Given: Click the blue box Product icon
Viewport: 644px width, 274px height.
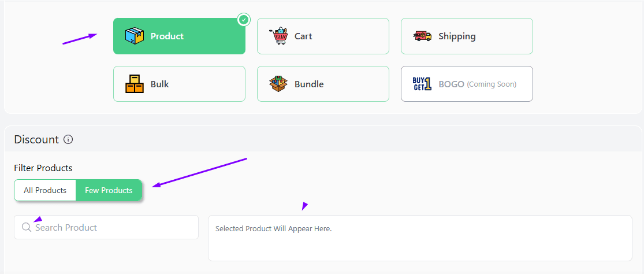Looking at the screenshot, I should pyautogui.click(x=135, y=36).
